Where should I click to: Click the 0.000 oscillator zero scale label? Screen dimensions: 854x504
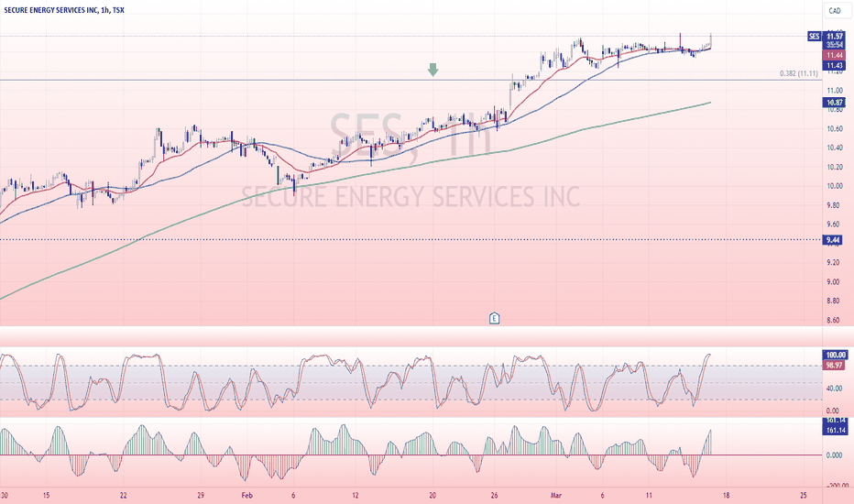pos(834,455)
